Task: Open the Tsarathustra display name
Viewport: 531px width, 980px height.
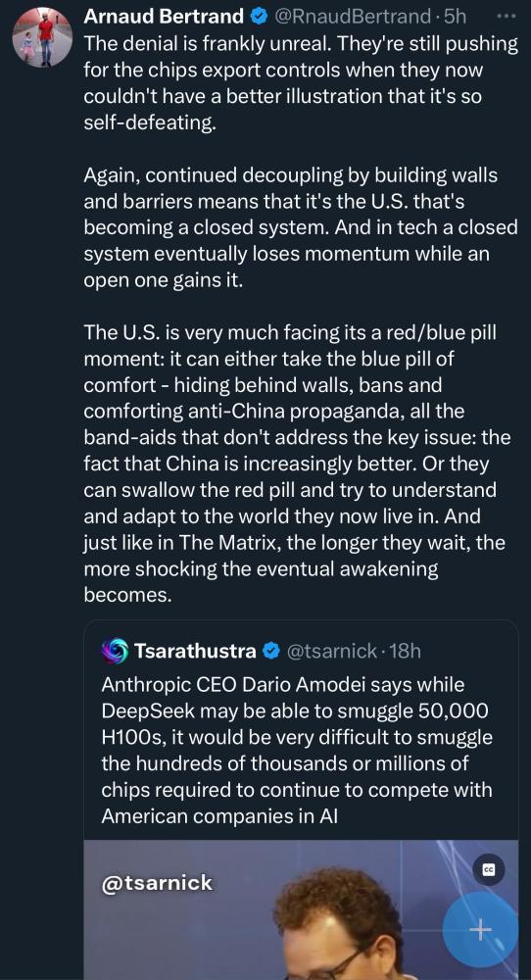Action: click(195, 652)
